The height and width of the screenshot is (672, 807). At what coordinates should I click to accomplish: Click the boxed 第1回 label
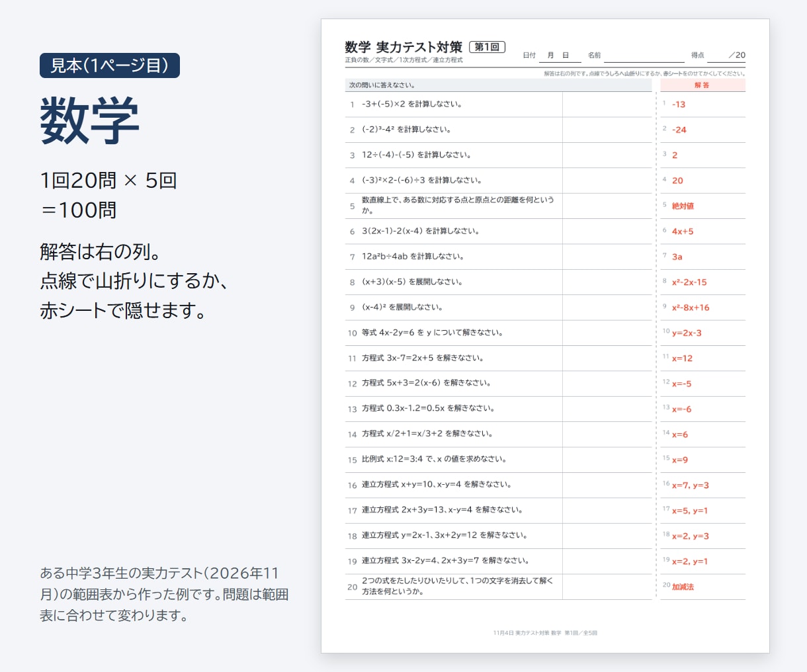[487, 47]
